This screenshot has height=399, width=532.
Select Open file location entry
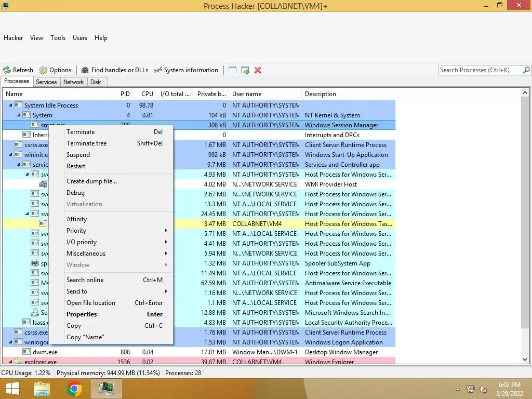pyautogui.click(x=117, y=303)
